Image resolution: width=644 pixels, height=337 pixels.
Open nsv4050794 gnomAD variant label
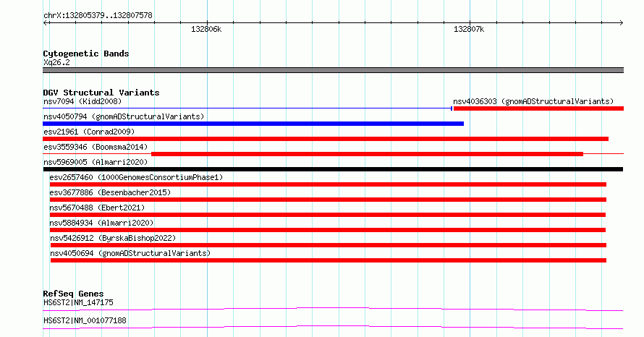[124, 116]
